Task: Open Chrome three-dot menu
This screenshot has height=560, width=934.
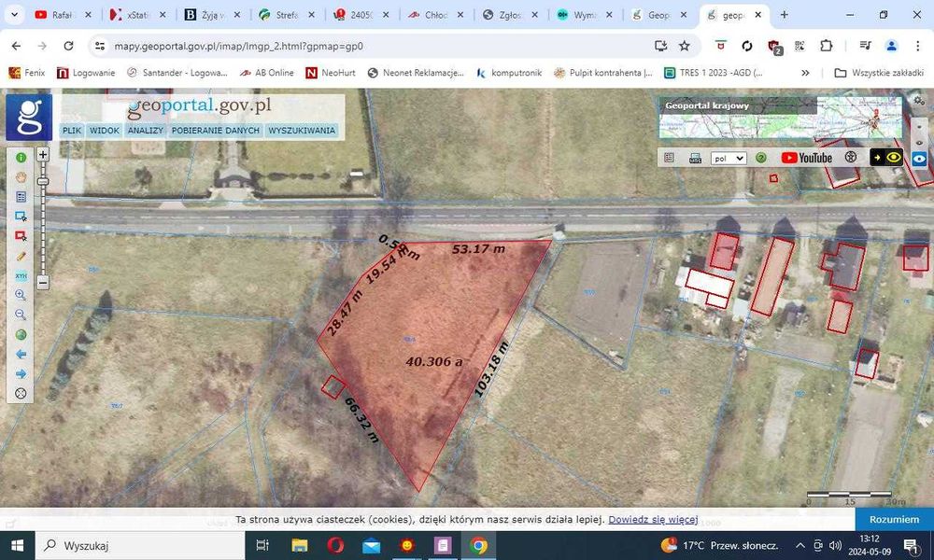Action: (x=917, y=46)
